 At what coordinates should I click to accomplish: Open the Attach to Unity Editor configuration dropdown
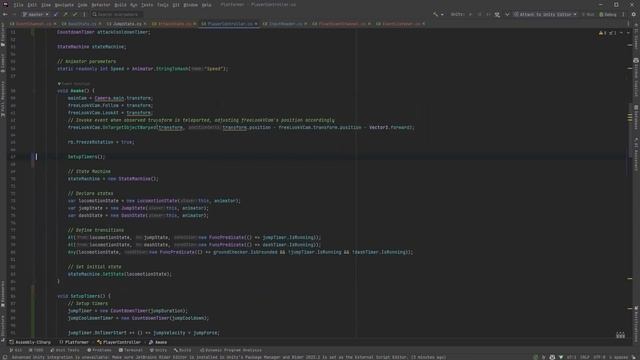(x=545, y=14)
